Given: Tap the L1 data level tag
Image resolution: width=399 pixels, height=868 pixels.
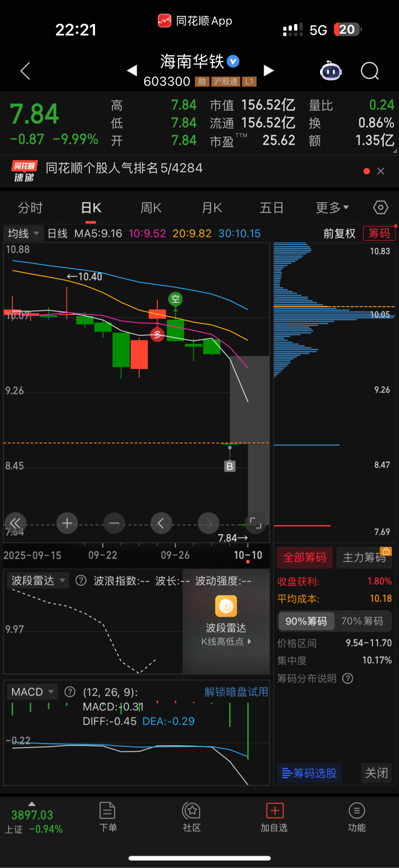Looking at the screenshot, I should tap(249, 82).
